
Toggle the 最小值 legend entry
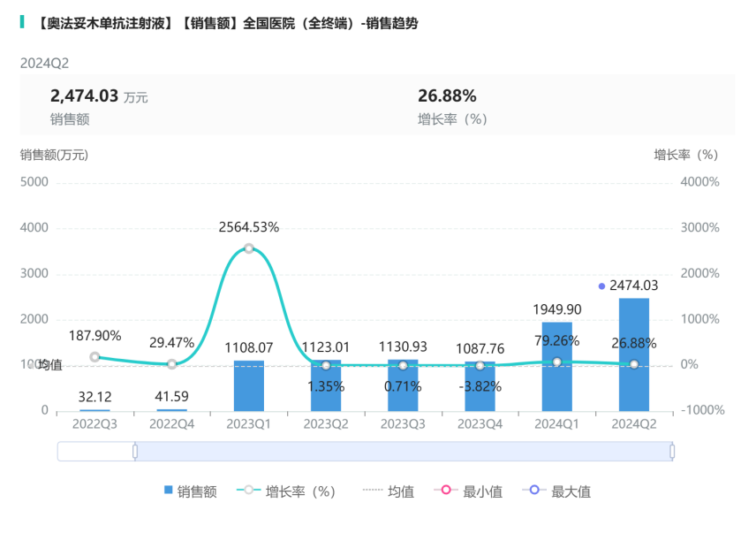click(468, 491)
